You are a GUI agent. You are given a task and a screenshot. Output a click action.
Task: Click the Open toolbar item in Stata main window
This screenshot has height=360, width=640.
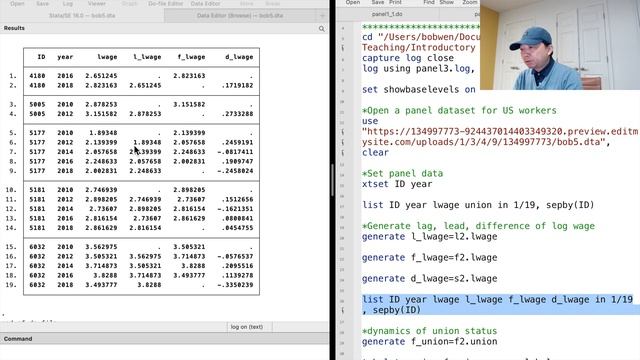[x=18, y=3]
